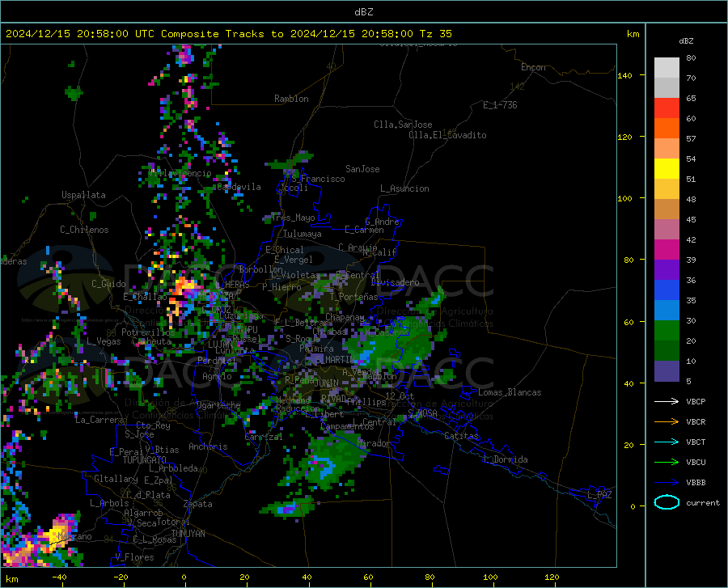This screenshot has height=588, width=728.
Task: Click the cyan 'current' ellipse icon
Action: pos(667,502)
